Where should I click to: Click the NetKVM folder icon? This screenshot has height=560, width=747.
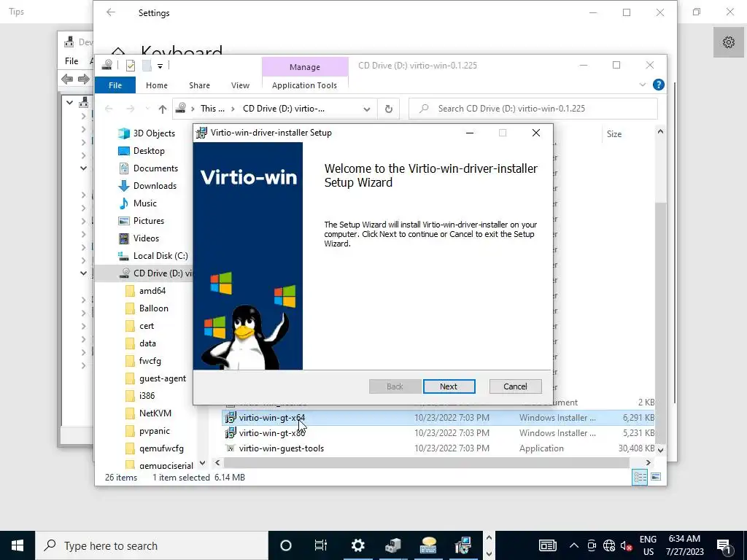pos(130,413)
